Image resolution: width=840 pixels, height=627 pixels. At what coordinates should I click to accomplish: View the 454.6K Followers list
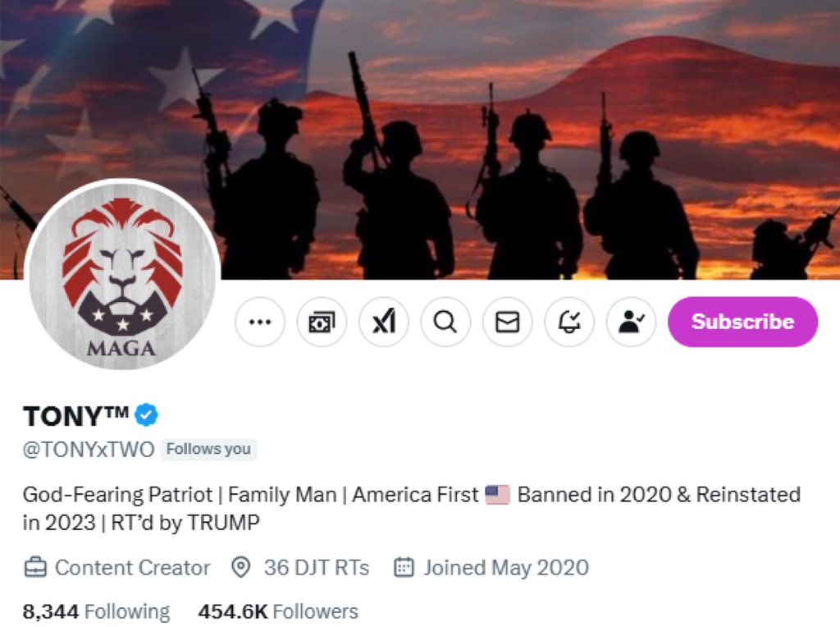(x=278, y=611)
